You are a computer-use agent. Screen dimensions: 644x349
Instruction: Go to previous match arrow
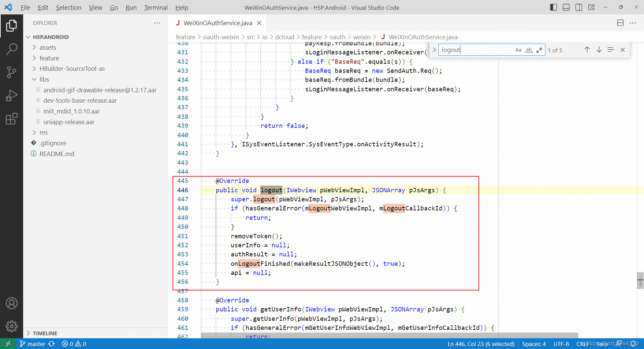click(587, 50)
